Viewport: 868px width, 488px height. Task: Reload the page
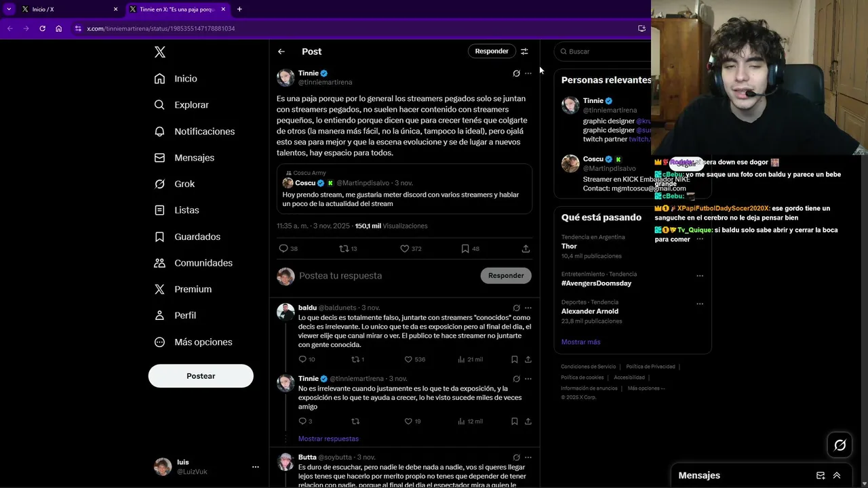pyautogui.click(x=42, y=28)
